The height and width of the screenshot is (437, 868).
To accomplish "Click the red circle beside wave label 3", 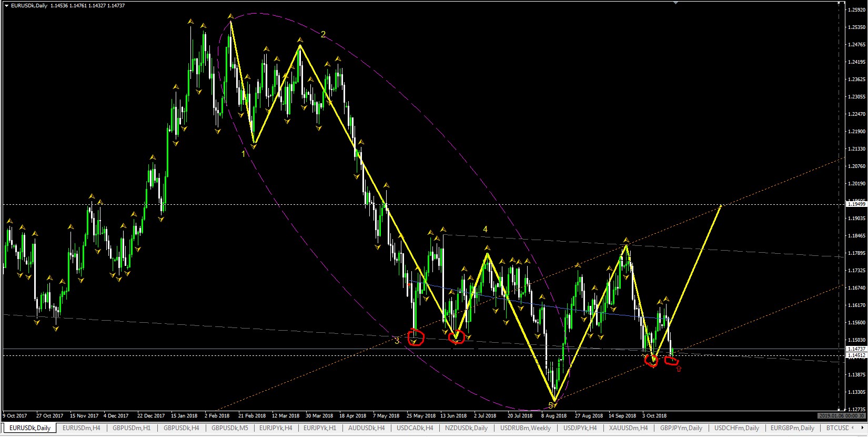I will (x=416, y=336).
